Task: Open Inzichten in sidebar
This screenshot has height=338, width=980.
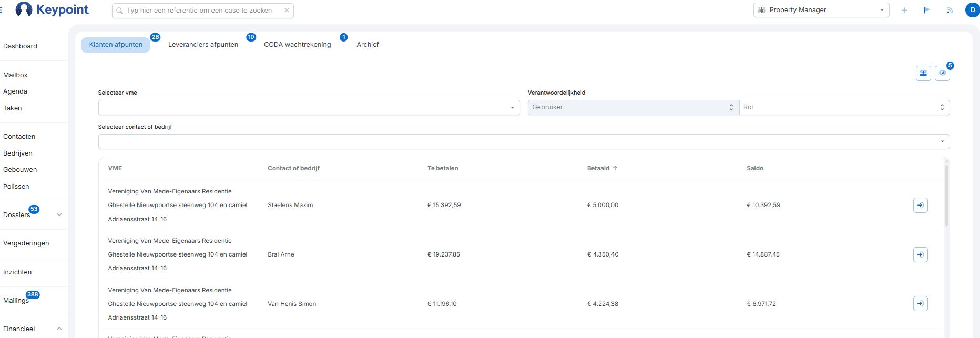Action: pos(17,272)
